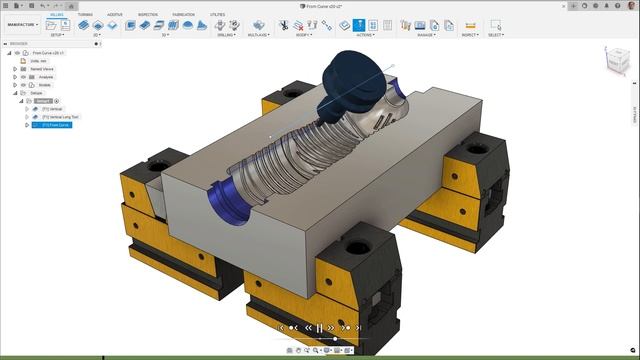This screenshot has width=640, height=360.
Task: Switch to the Inspection tab
Action: [148, 15]
